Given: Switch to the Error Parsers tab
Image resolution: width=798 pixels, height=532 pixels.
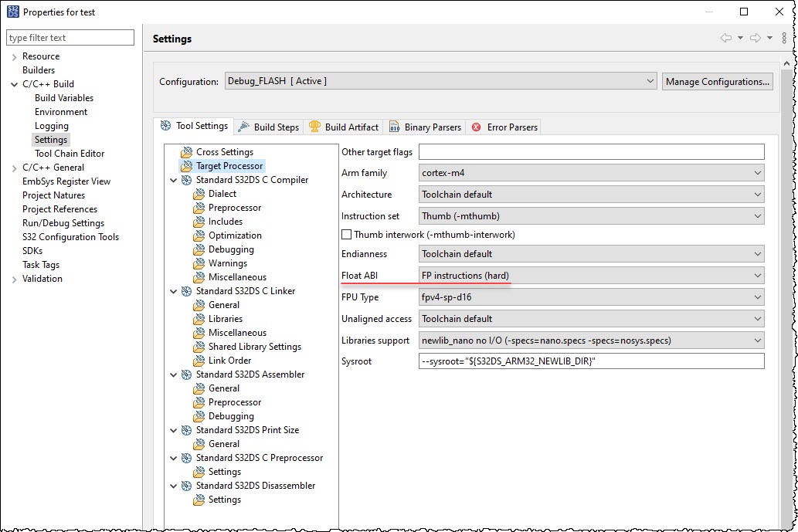Looking at the screenshot, I should coord(505,127).
